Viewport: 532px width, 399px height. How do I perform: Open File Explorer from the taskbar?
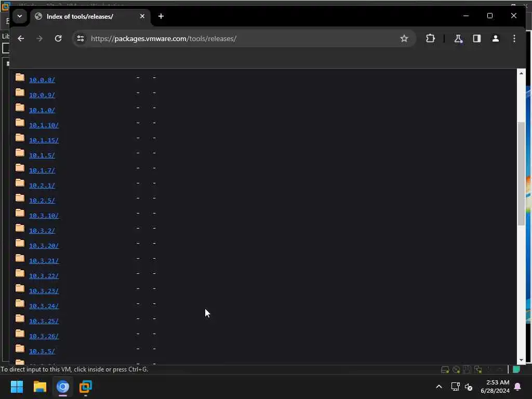(39, 387)
